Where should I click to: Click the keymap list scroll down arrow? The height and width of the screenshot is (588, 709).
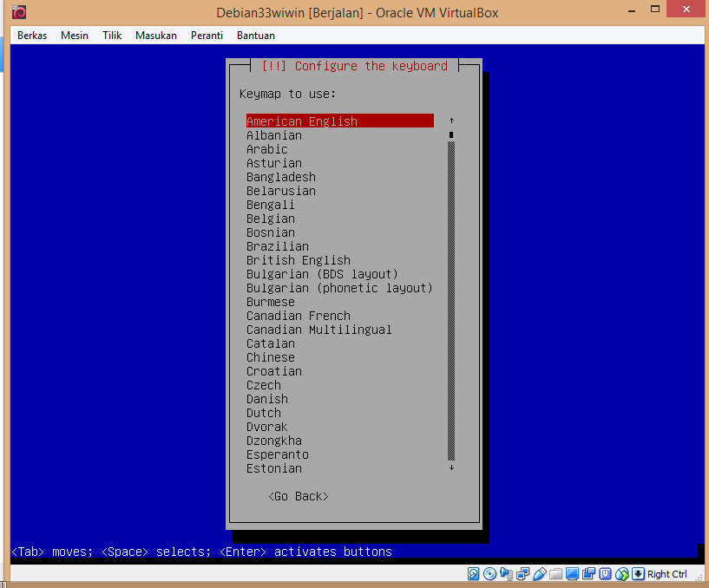(x=451, y=467)
